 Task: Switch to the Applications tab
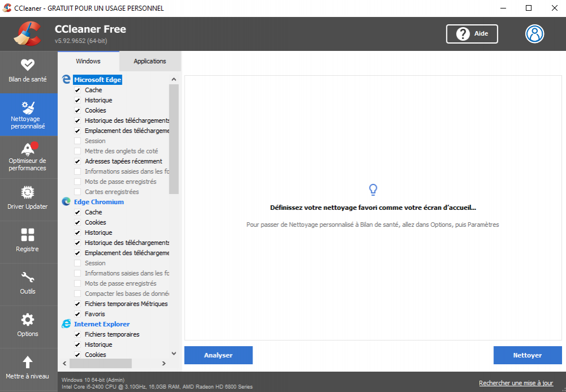150,61
